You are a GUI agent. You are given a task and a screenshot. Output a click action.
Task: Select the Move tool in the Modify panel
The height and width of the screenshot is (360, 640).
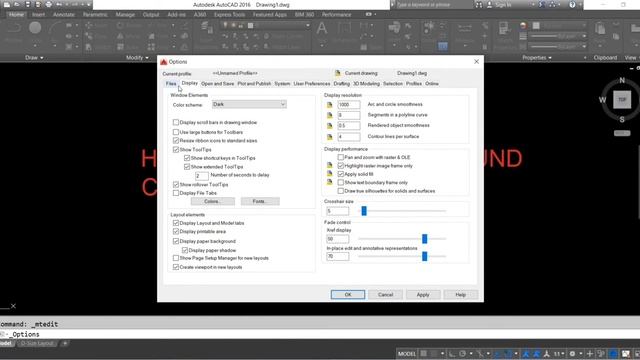(x=89, y=25)
